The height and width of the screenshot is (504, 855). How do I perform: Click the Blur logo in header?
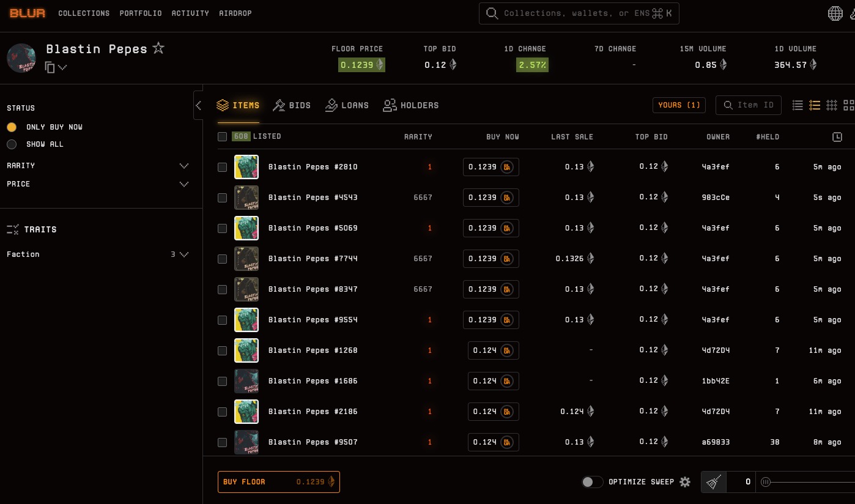(x=28, y=13)
